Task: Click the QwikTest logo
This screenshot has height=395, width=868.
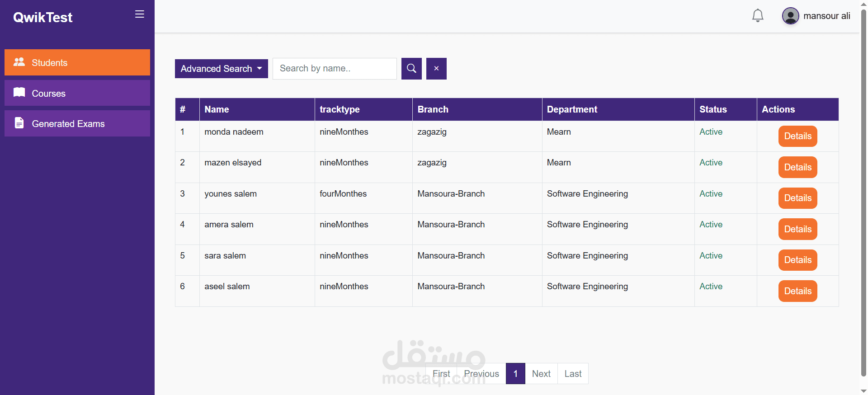Action: (x=43, y=17)
